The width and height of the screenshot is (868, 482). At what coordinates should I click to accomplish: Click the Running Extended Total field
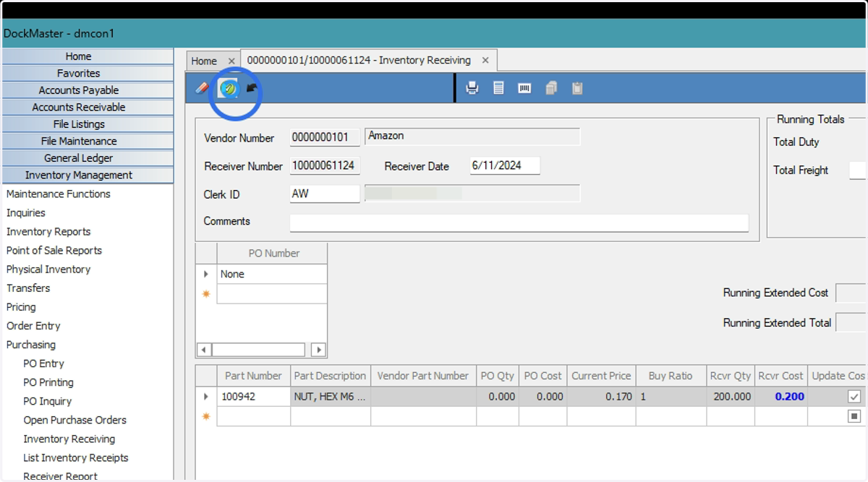(x=851, y=323)
